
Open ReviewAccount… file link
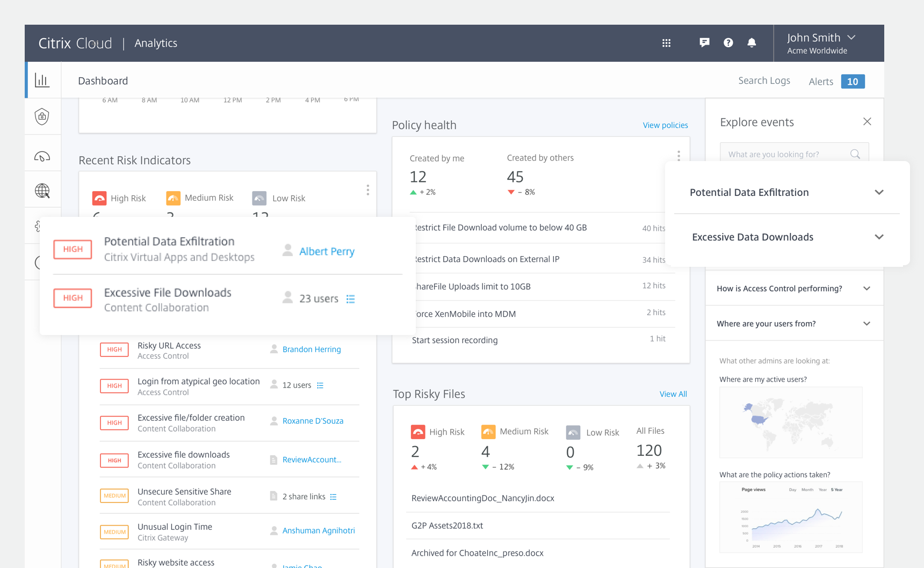(x=312, y=460)
